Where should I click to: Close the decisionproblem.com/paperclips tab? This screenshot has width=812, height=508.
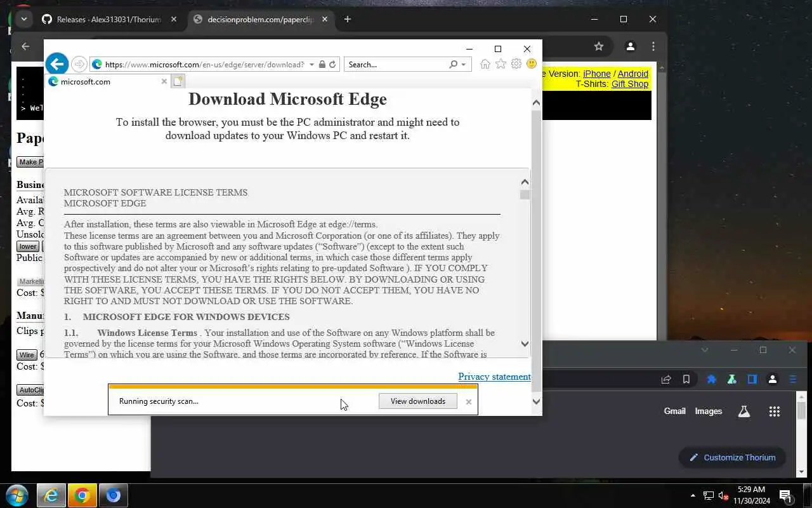coord(325,19)
